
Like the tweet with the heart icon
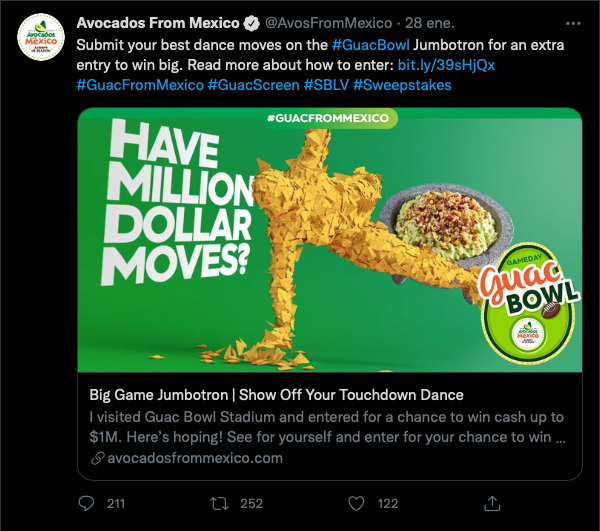357,502
